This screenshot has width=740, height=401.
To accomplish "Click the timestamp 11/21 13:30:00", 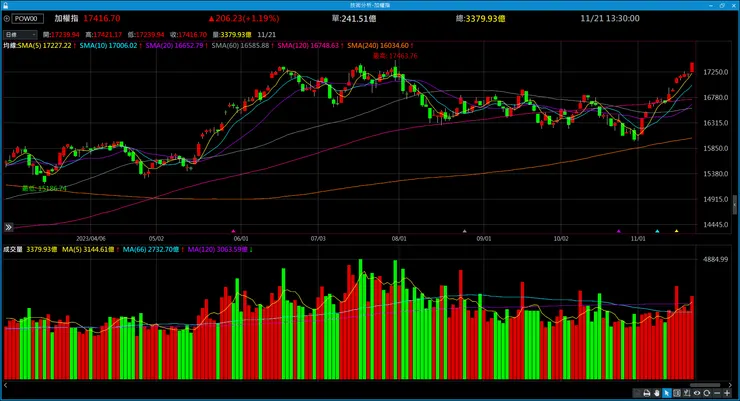I will (610, 19).
